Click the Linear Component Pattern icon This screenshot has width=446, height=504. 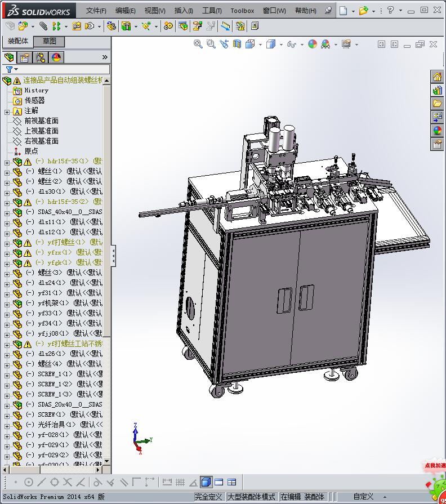56,26
